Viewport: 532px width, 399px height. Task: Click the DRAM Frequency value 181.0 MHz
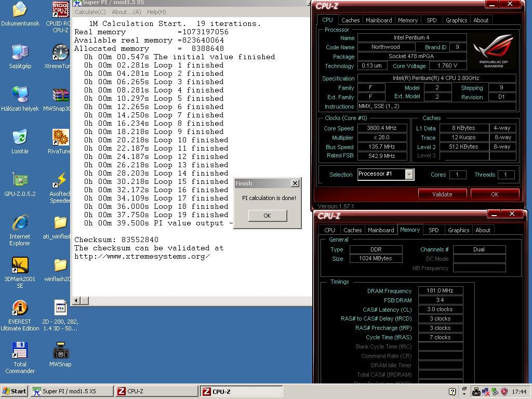(x=440, y=290)
